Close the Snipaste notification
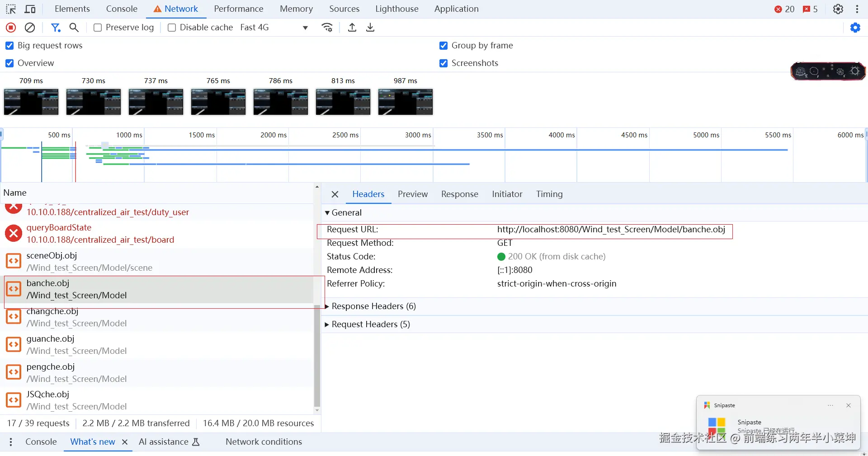 point(849,405)
